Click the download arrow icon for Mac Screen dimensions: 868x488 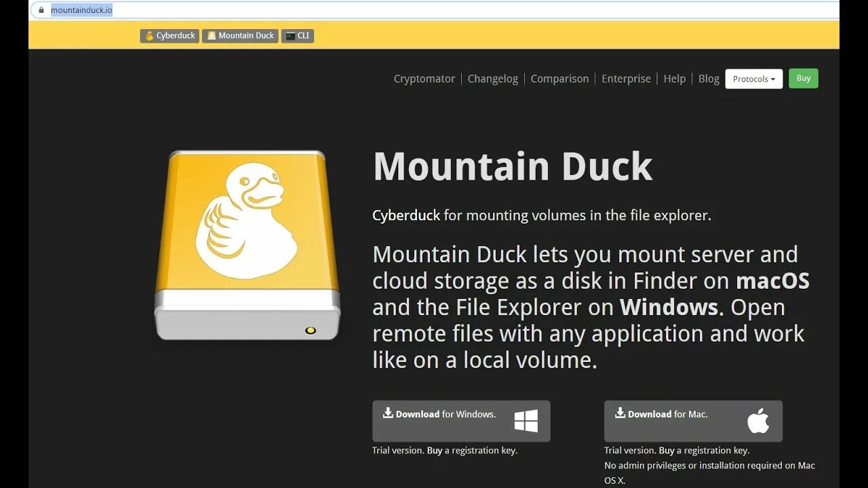pyautogui.click(x=620, y=413)
